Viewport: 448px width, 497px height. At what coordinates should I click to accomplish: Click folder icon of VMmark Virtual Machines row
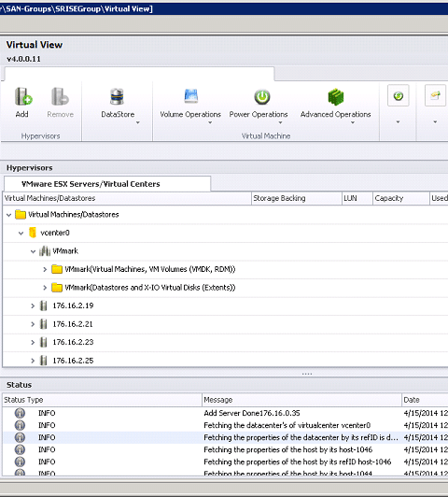pos(57,269)
